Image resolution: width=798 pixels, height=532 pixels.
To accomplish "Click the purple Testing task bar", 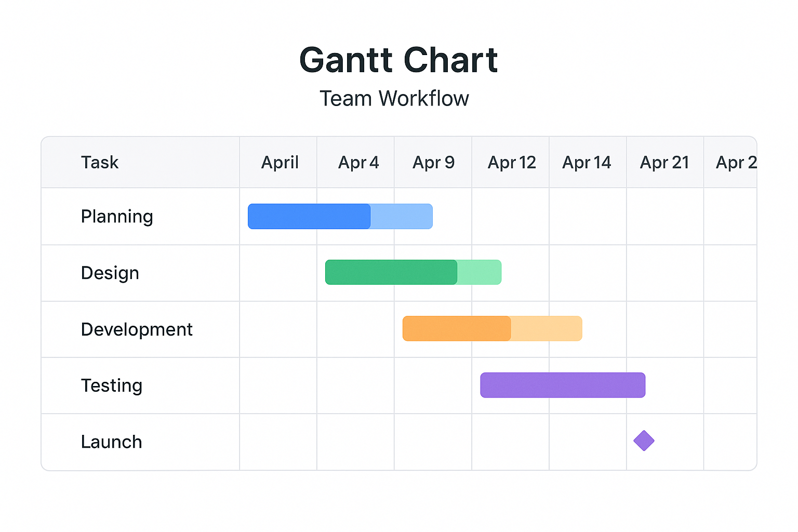I will click(x=563, y=385).
